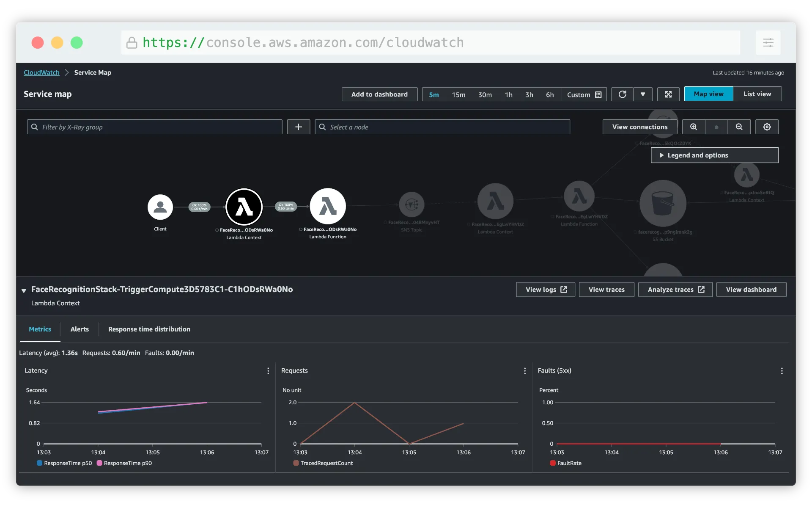This screenshot has width=812, height=508.
Task: Click View connections
Action: (640, 127)
